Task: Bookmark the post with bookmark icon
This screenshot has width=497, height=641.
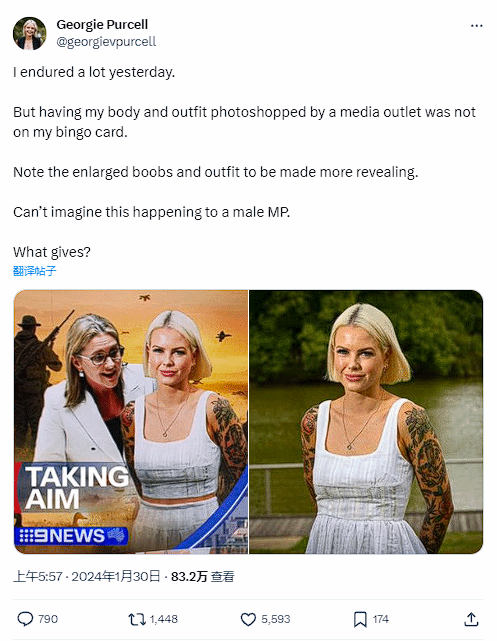Action: pos(360,619)
